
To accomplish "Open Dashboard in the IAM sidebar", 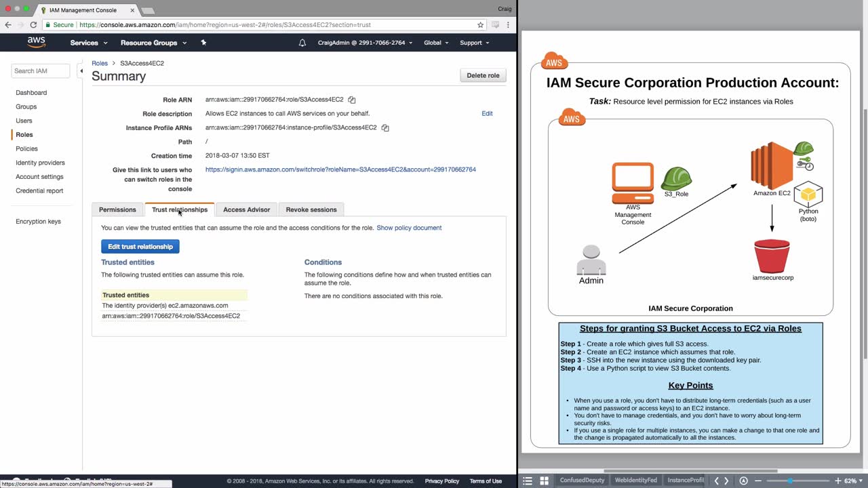I will pos(31,93).
